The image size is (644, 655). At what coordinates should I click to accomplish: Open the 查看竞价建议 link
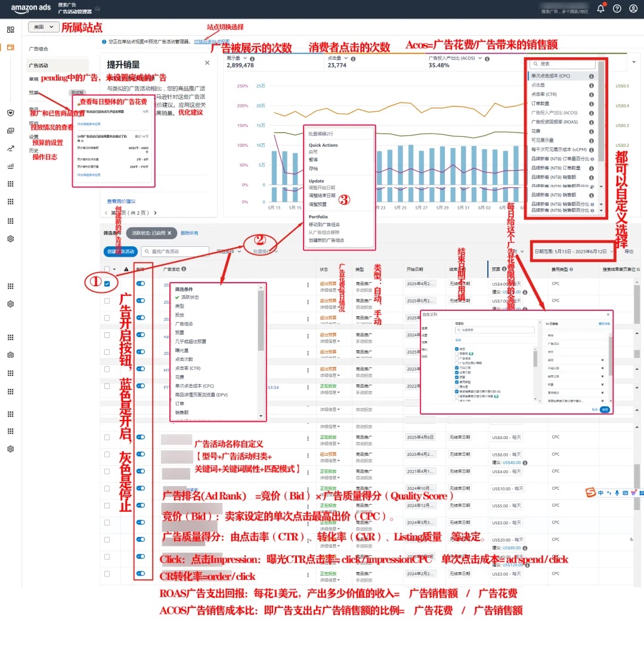[121, 202]
